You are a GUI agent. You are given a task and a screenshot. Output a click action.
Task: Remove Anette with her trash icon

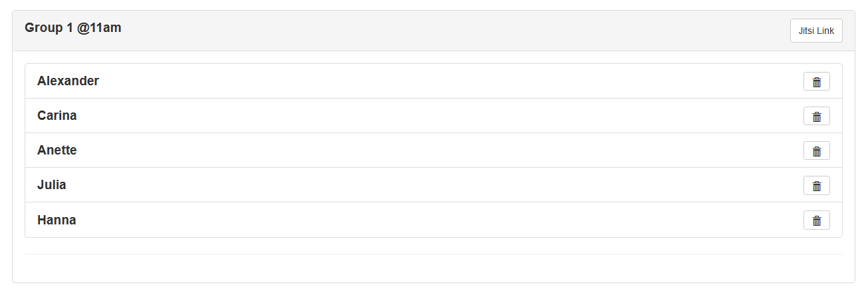[816, 150]
